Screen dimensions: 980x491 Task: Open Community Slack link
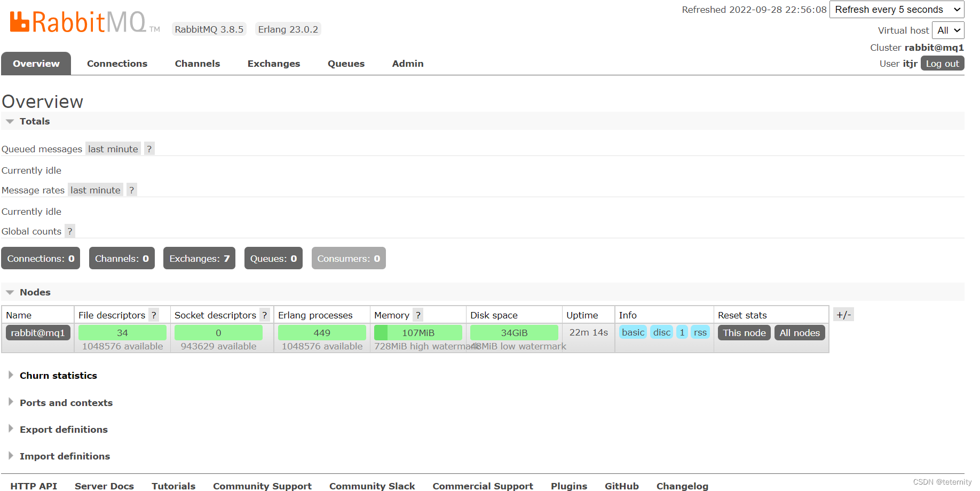point(372,486)
